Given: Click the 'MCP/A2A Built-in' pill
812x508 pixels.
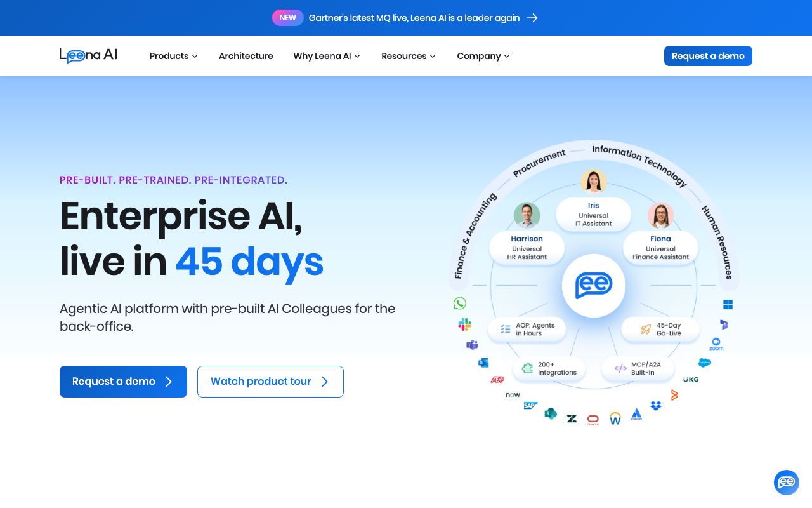Looking at the screenshot, I should pos(638,368).
